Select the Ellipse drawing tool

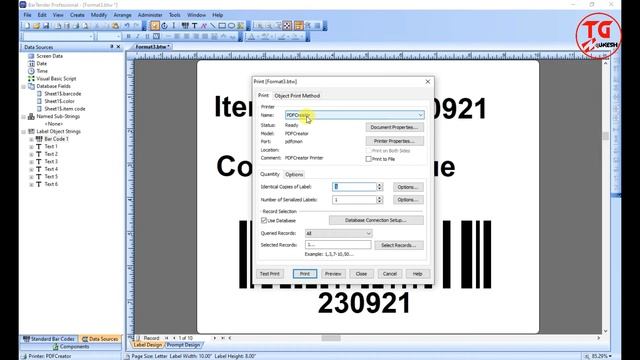click(231, 26)
